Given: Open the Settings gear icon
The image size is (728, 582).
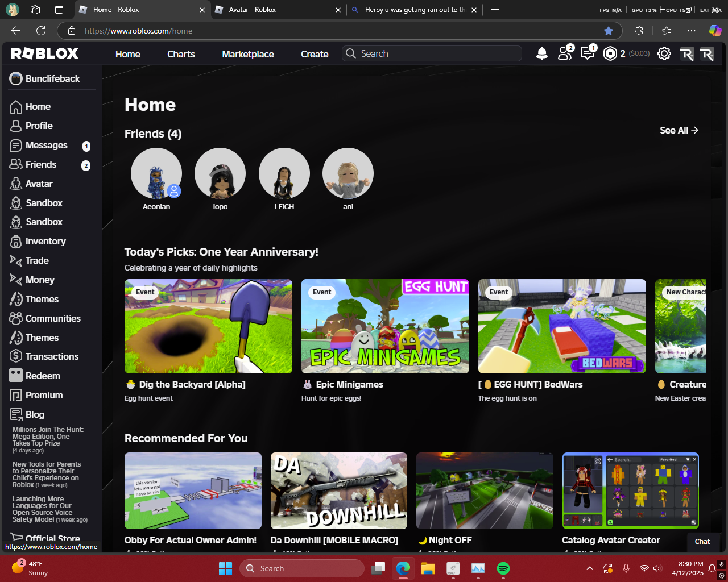Looking at the screenshot, I should 664,53.
